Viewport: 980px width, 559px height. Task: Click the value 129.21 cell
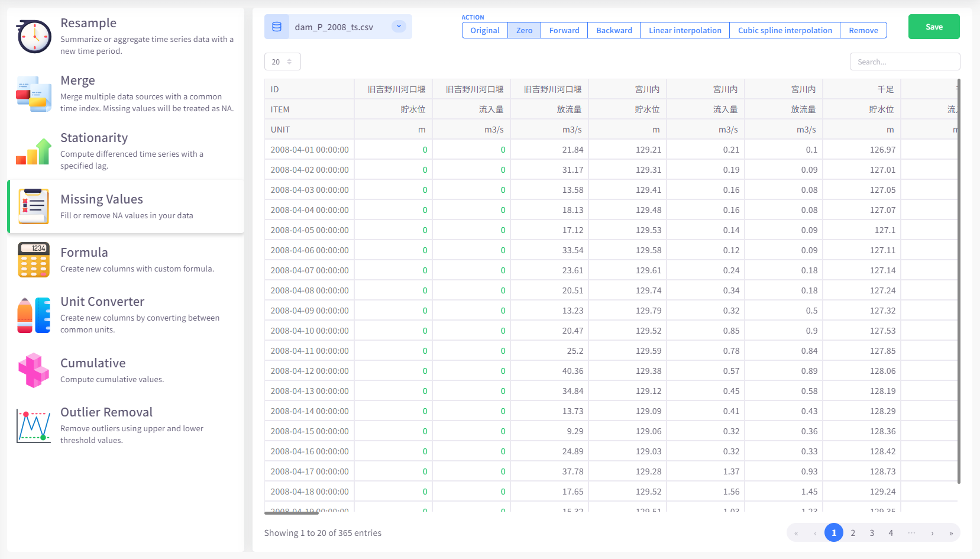pos(628,150)
